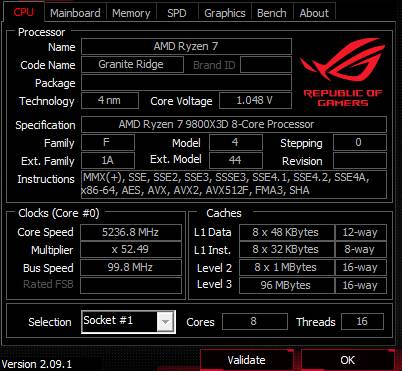Open the Mainboard tab
The image size is (402, 371).
pyautogui.click(x=75, y=13)
